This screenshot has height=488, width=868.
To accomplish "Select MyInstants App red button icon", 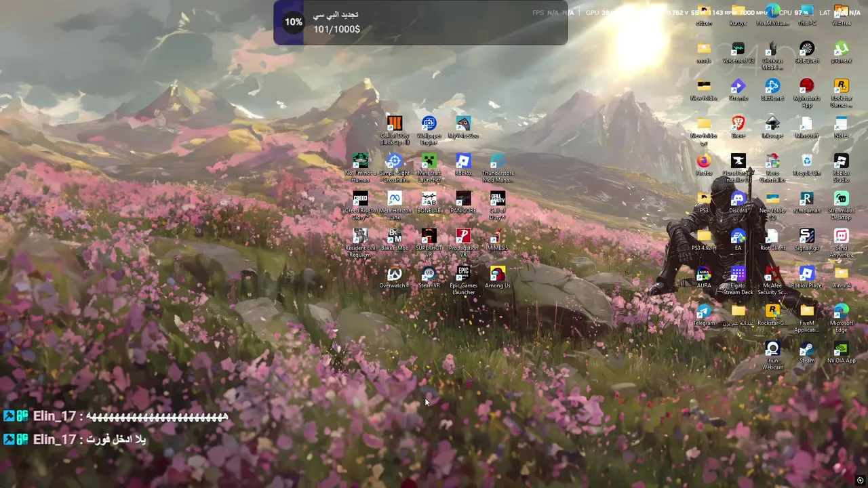I will coord(806,85).
